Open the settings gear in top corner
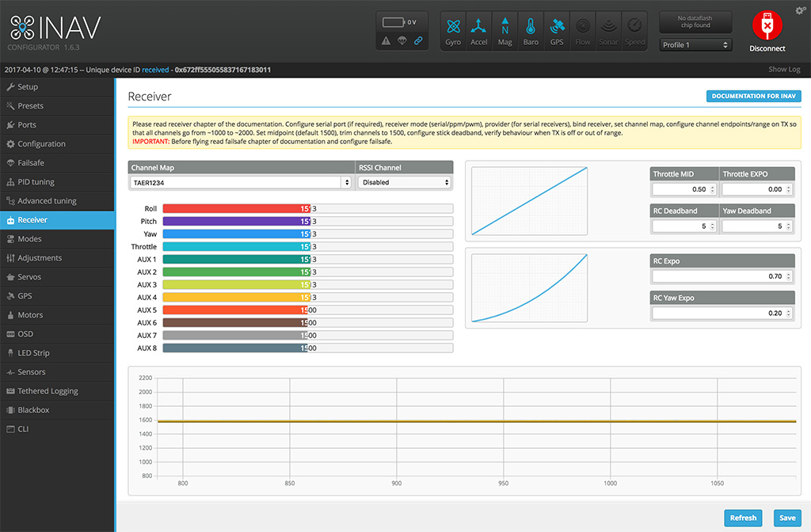Image resolution: width=811 pixels, height=532 pixels. (800, 10)
